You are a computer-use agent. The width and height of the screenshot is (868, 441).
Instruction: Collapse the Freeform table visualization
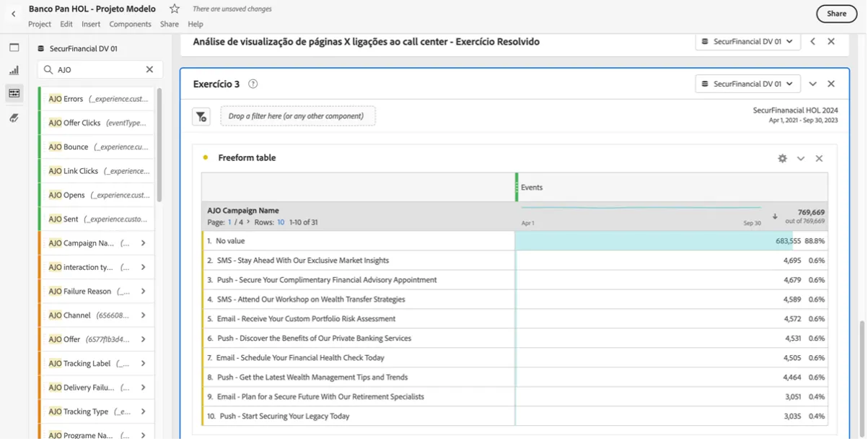coord(800,158)
